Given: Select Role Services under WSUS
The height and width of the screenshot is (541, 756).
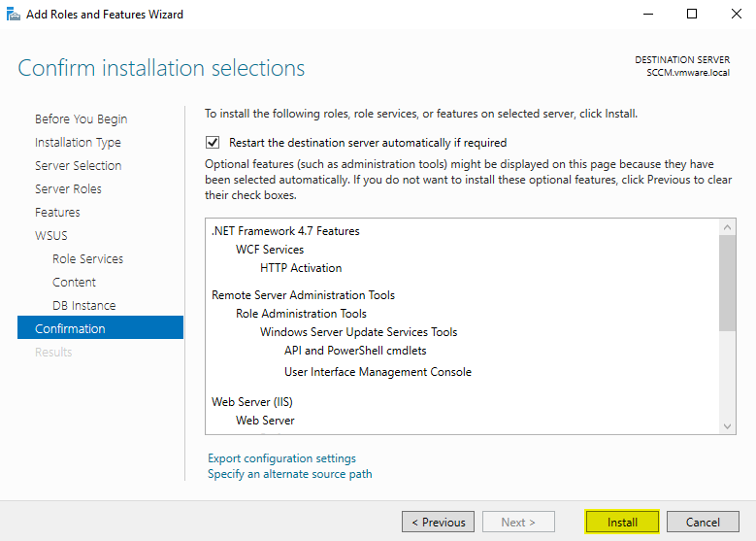Looking at the screenshot, I should [x=87, y=259].
